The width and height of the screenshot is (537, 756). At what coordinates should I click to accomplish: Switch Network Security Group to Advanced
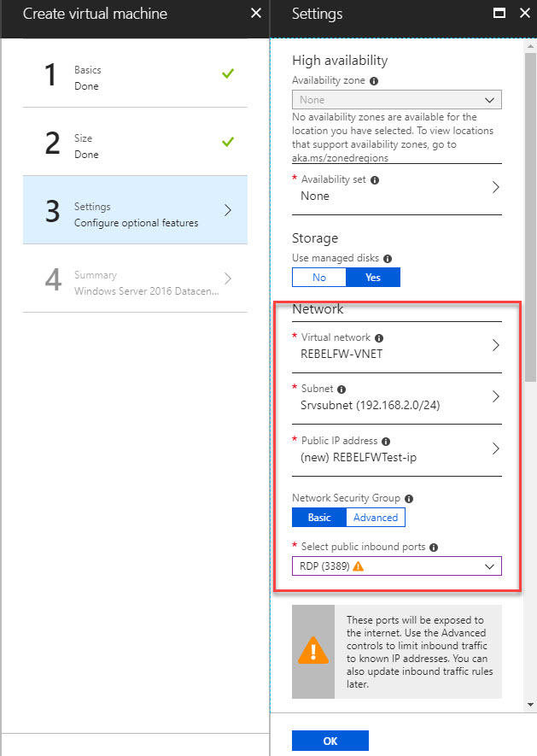point(376,518)
